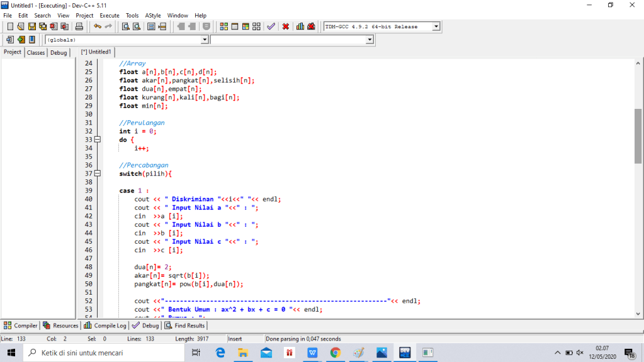The width and height of the screenshot is (644, 362).
Task: Undo the last edit via toolbar
Action: pos(97,26)
